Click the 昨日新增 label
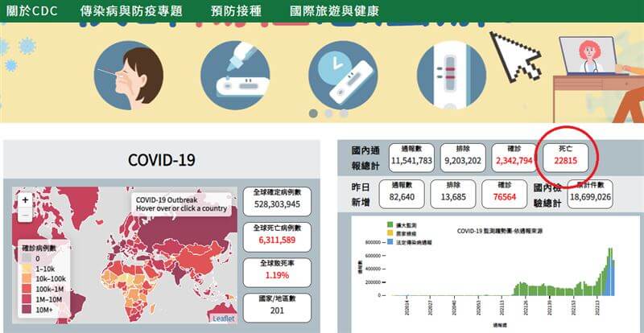 point(360,195)
